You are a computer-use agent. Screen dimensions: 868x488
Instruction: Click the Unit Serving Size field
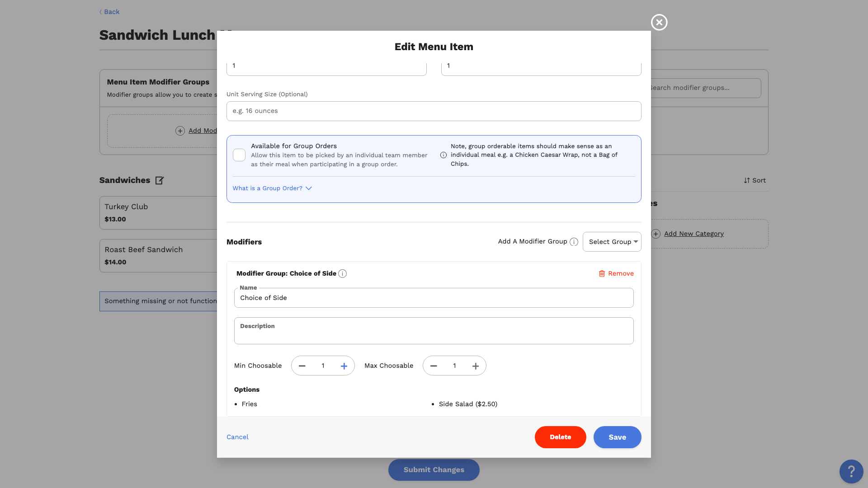pyautogui.click(x=434, y=111)
